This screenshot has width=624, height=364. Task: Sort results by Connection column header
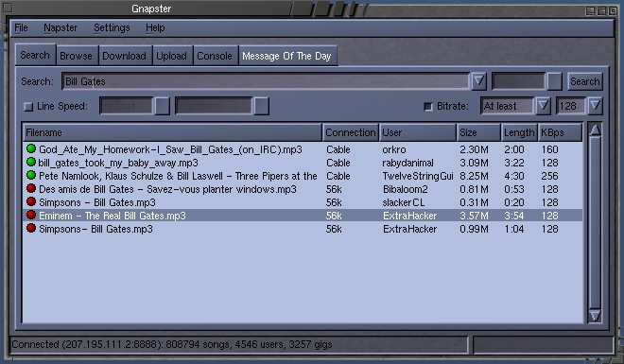(x=351, y=132)
